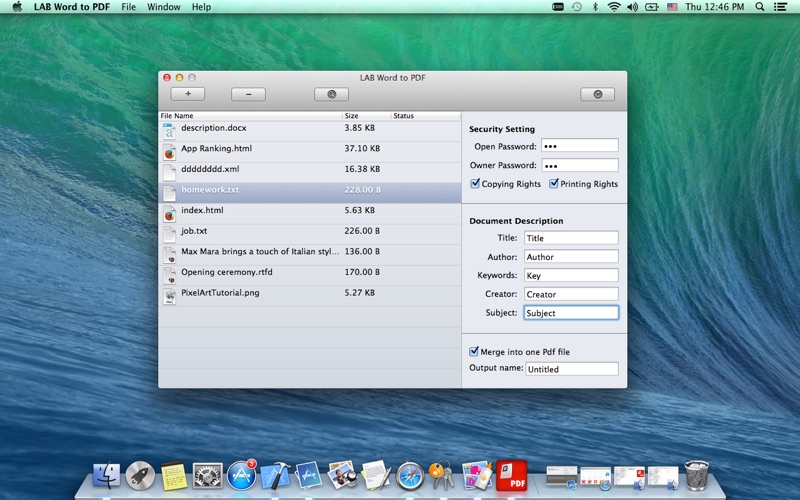Click the clock showing Thu 12:46 PM
This screenshot has height=500, width=800.
click(x=714, y=7)
